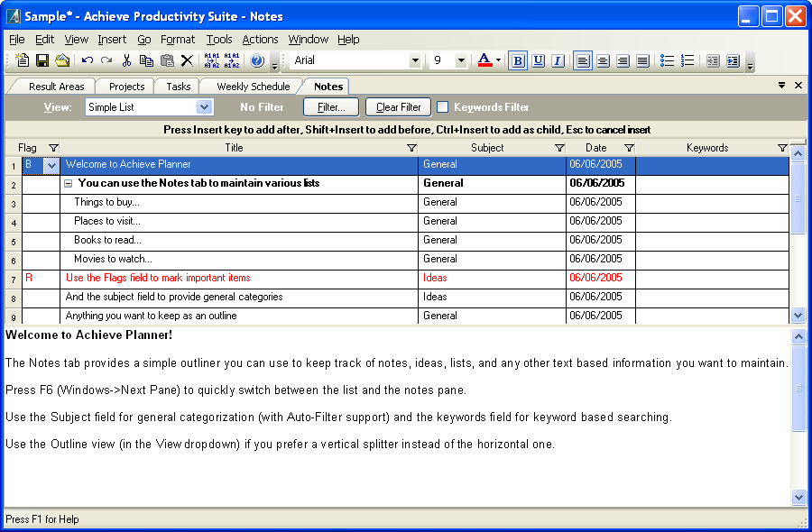The width and height of the screenshot is (812, 532).
Task: Decrease indent with the outdent icon
Action: coord(713,60)
